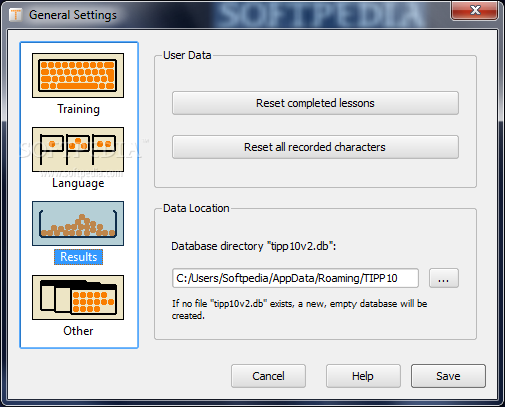
Task: Click the Data Location group title
Action: click(x=196, y=208)
